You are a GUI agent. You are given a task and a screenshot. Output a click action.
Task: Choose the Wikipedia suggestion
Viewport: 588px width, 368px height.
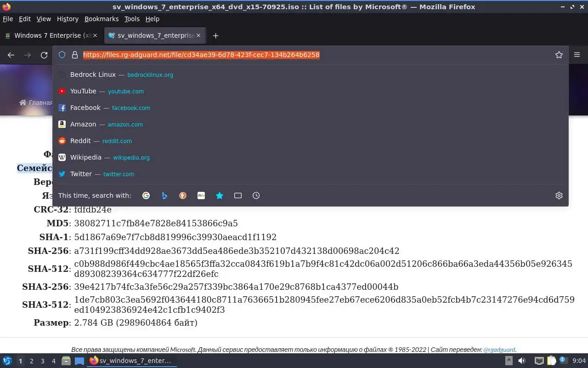pos(311,157)
